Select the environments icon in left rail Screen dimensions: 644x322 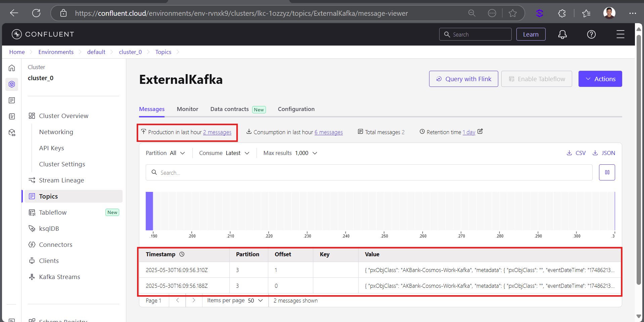12,84
